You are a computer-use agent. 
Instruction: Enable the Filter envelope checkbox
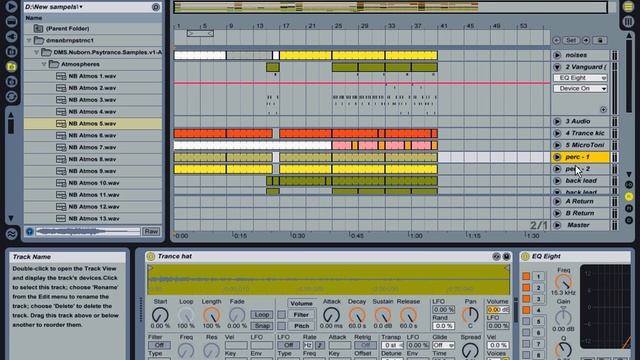(x=282, y=315)
